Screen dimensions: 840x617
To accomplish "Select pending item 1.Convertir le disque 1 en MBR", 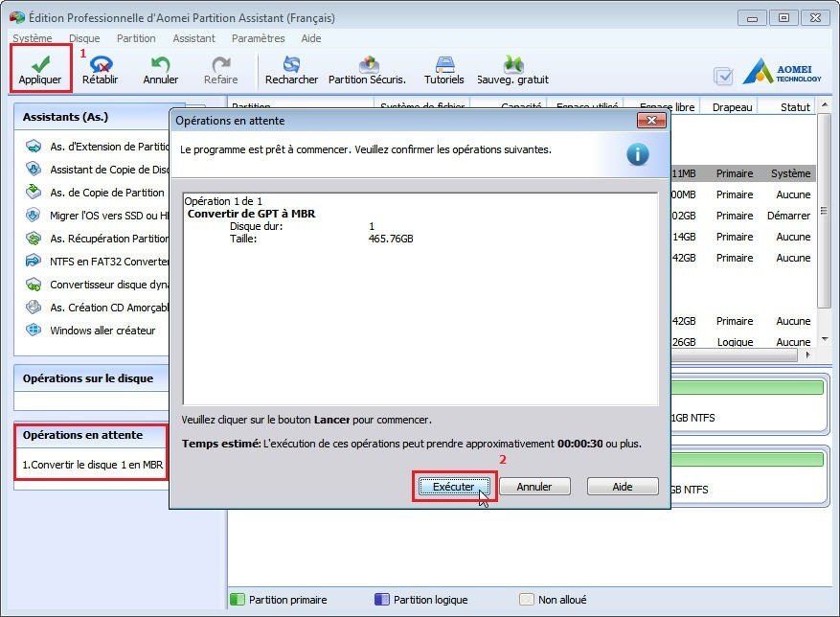I will (x=92, y=465).
